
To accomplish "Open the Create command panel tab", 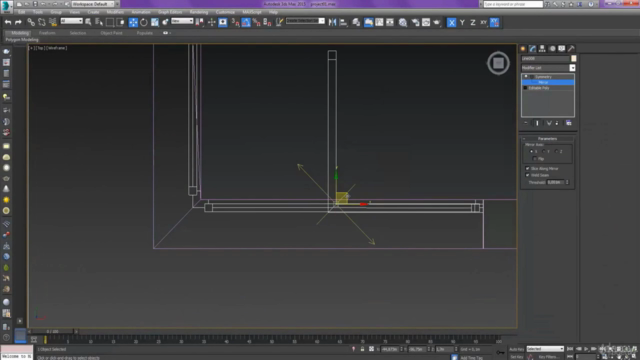I will point(523,49).
